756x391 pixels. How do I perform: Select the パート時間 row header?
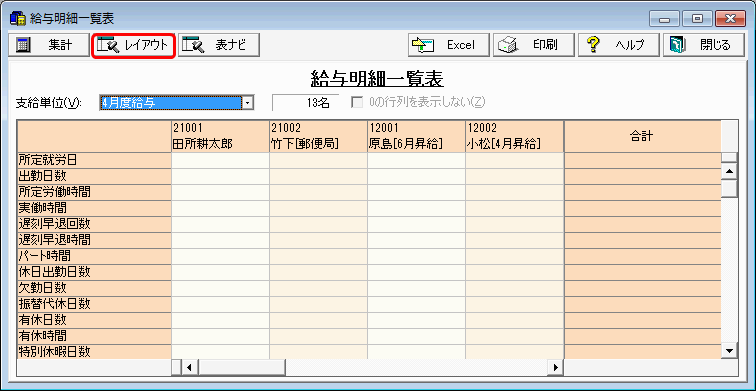(94, 256)
